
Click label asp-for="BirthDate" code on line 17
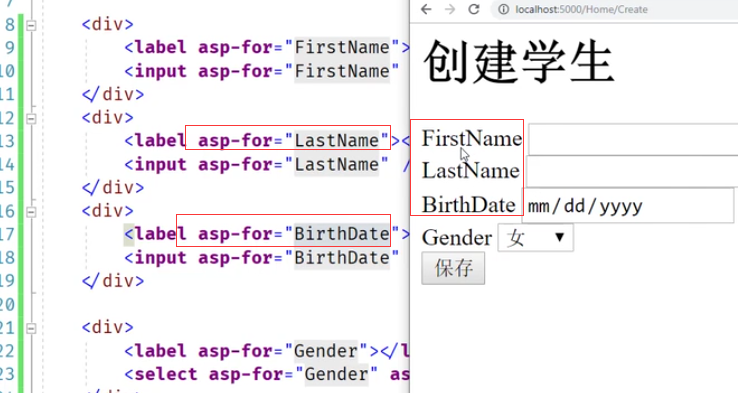coord(267,234)
